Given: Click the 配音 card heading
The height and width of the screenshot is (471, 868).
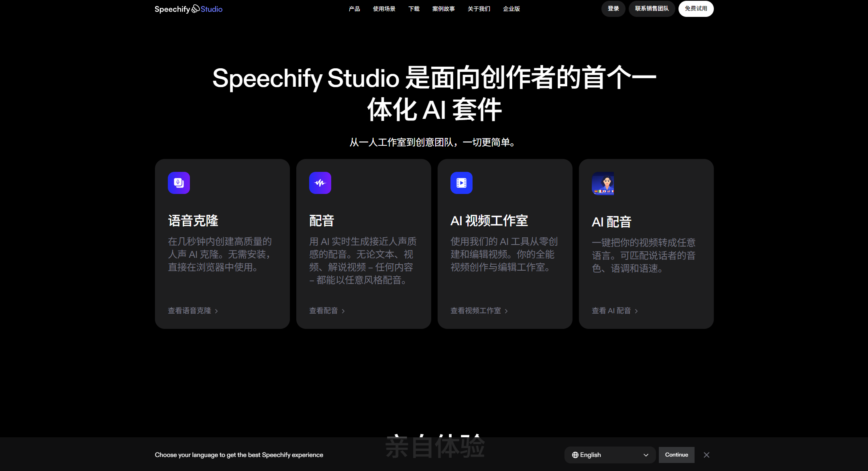Looking at the screenshot, I should (x=322, y=221).
